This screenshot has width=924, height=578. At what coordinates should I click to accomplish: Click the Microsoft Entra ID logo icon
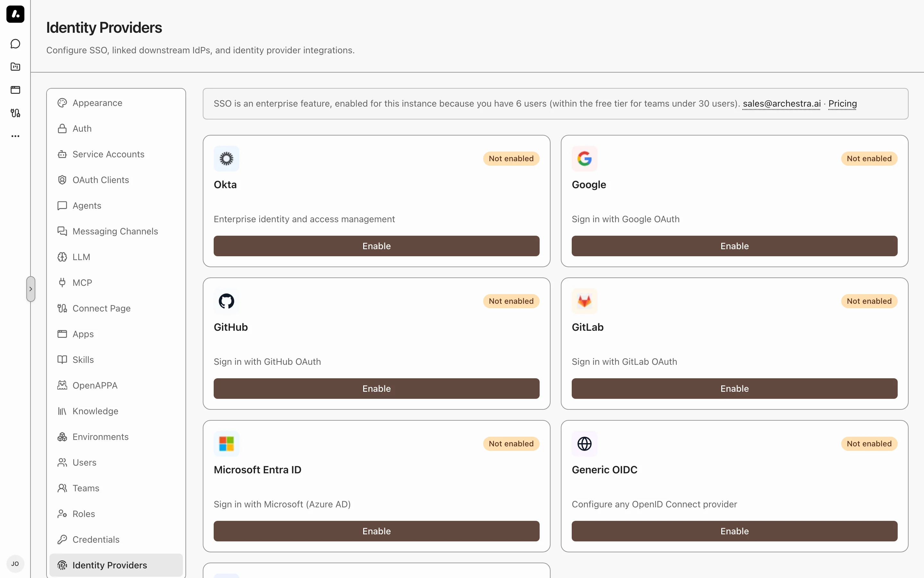(x=227, y=444)
